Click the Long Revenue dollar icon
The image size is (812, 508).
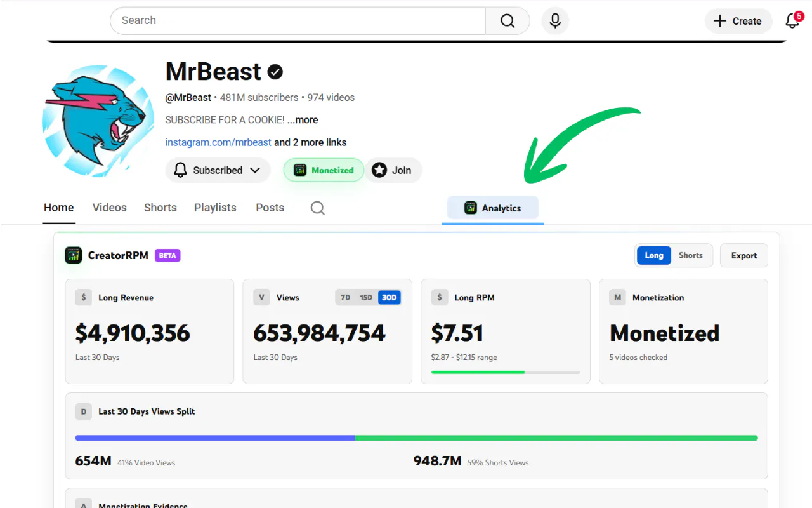click(84, 297)
